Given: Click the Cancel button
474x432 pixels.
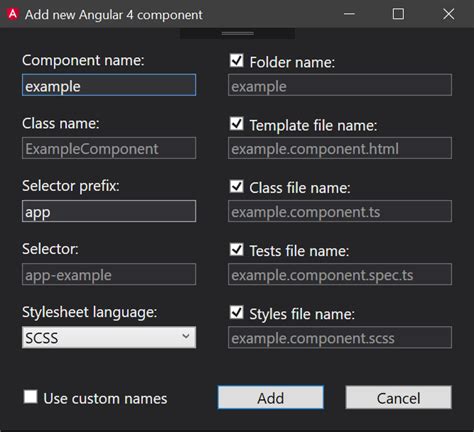Looking at the screenshot, I should tap(399, 397).
